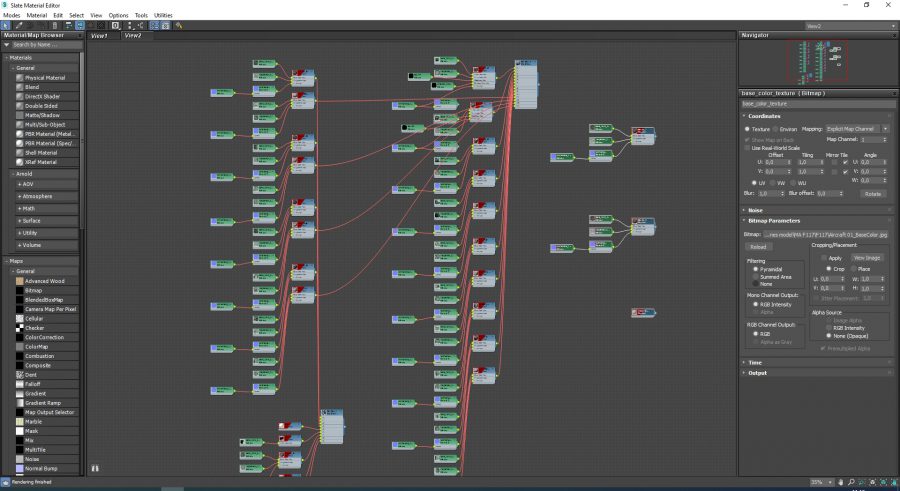The image size is (900, 491).
Task: Pick Material from Object eyedropper tool
Action: 19,25
